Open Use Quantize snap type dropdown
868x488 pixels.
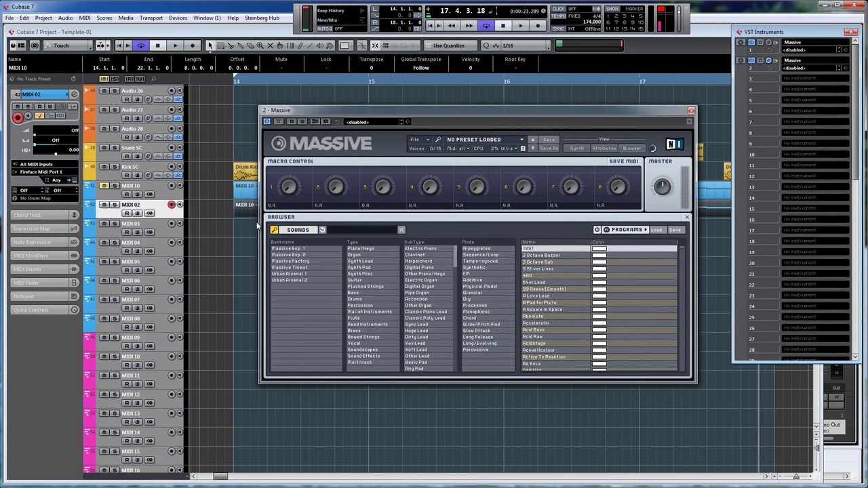[x=449, y=45]
